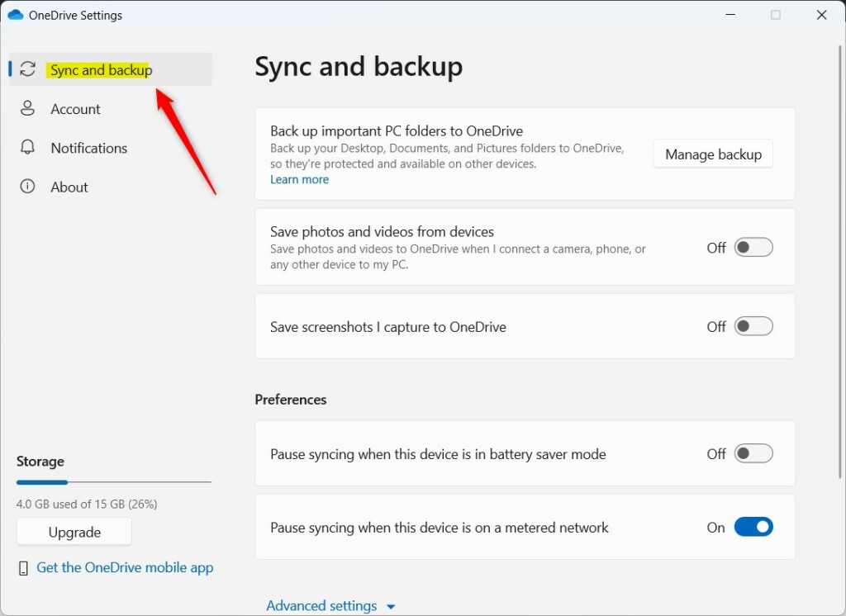The height and width of the screenshot is (616, 846).
Task: Click the 'Sync and backup' page title
Action: pos(359,68)
